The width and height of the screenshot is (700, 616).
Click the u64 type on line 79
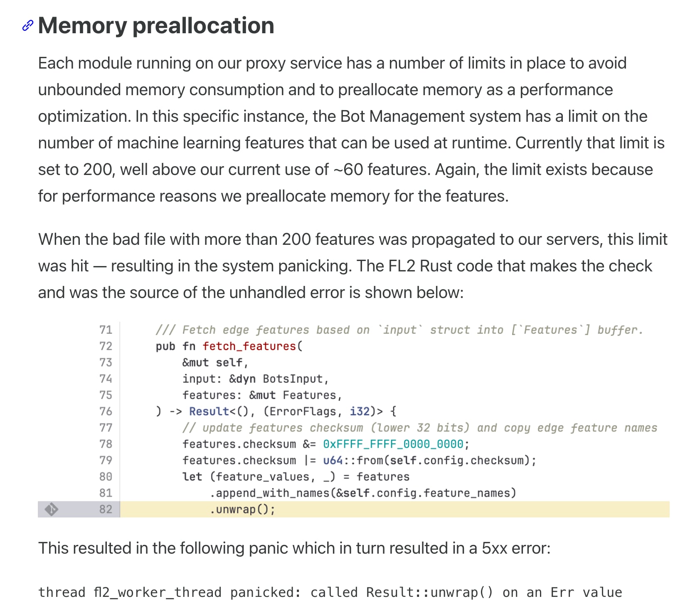[x=333, y=461]
